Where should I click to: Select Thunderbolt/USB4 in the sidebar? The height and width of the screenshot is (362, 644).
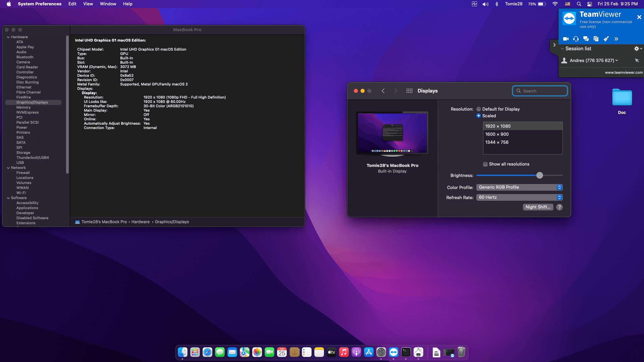tap(33, 158)
